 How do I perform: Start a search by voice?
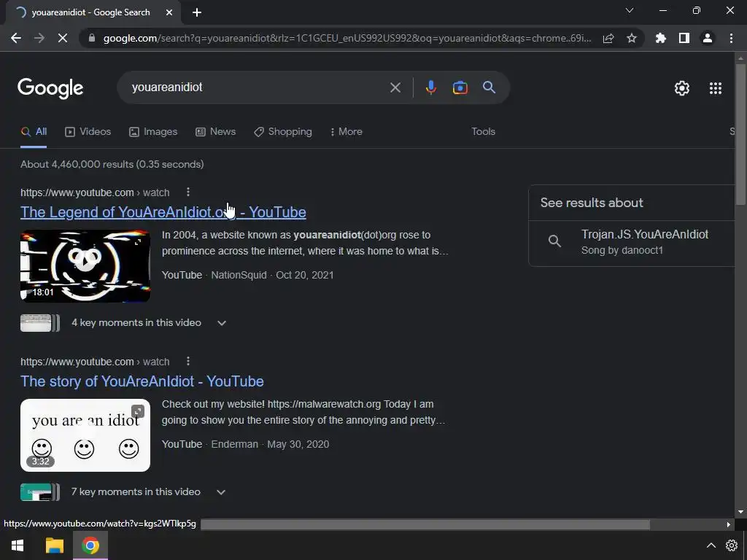click(x=430, y=87)
